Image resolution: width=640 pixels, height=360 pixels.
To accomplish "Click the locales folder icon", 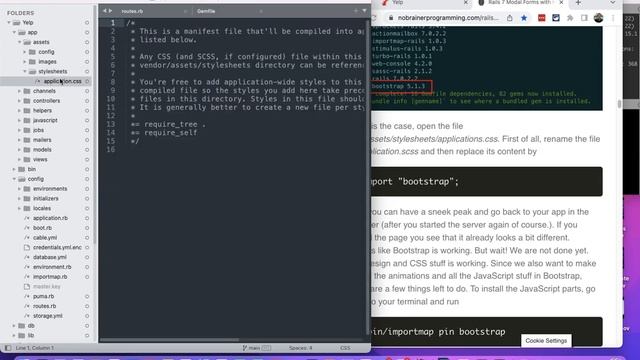I will 27,209.
